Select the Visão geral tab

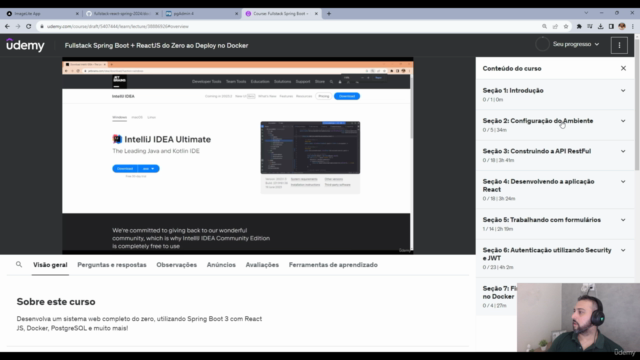click(50, 264)
